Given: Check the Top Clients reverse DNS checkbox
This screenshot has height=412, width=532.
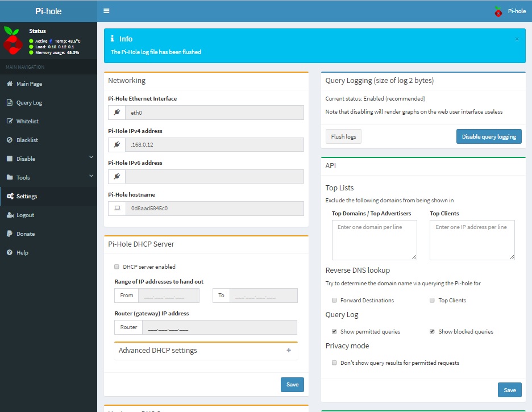Looking at the screenshot, I should point(432,300).
